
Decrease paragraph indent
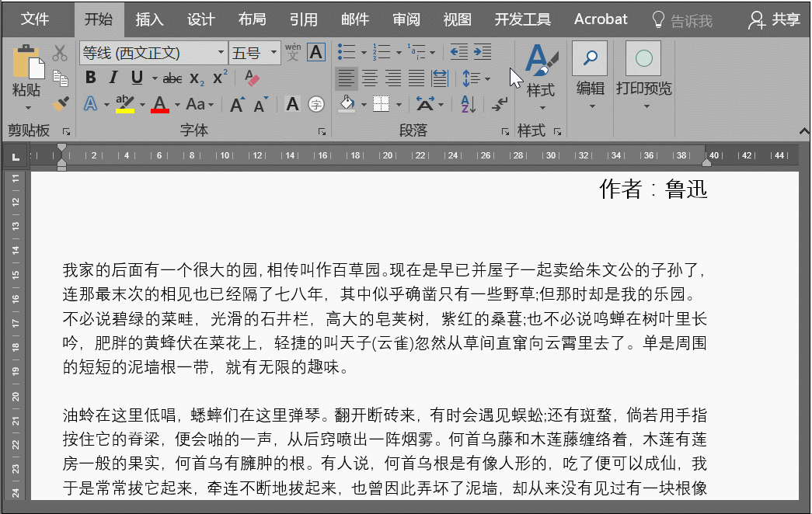(458, 52)
